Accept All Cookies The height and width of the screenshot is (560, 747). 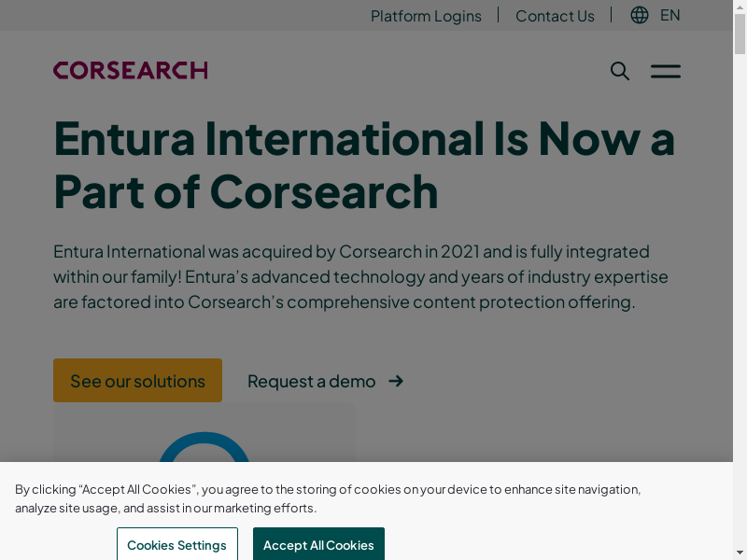tap(318, 545)
